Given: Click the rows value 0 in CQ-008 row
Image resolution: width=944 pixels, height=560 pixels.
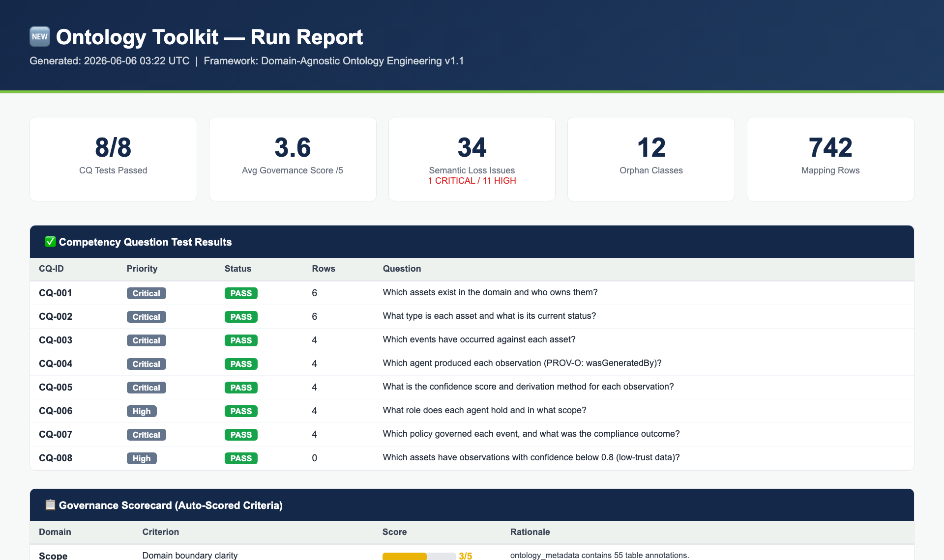Looking at the screenshot, I should (315, 458).
